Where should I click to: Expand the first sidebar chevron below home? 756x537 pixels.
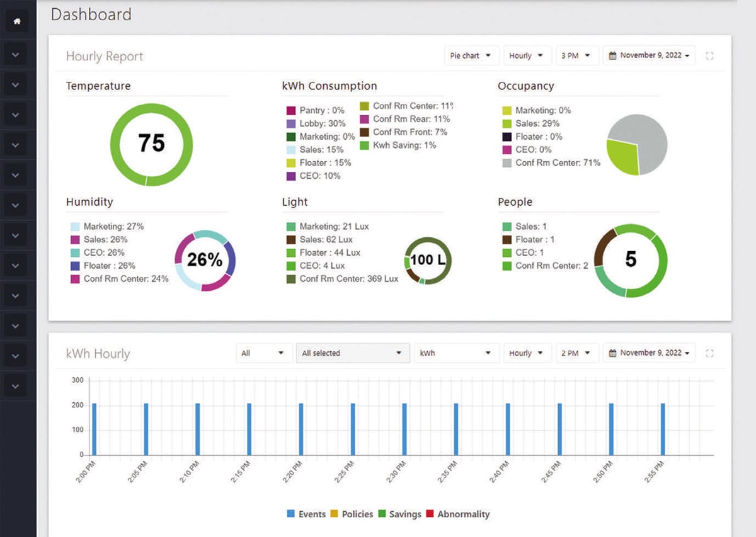[x=16, y=55]
